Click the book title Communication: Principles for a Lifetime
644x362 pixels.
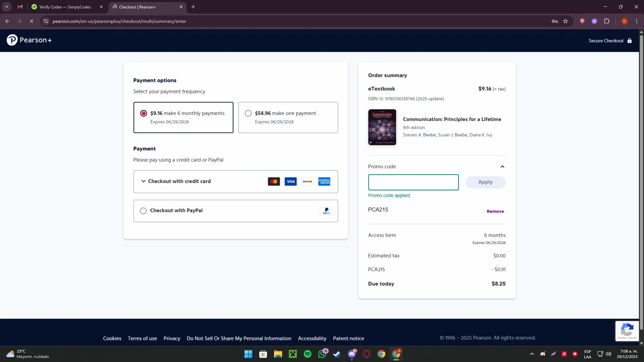pos(452,119)
